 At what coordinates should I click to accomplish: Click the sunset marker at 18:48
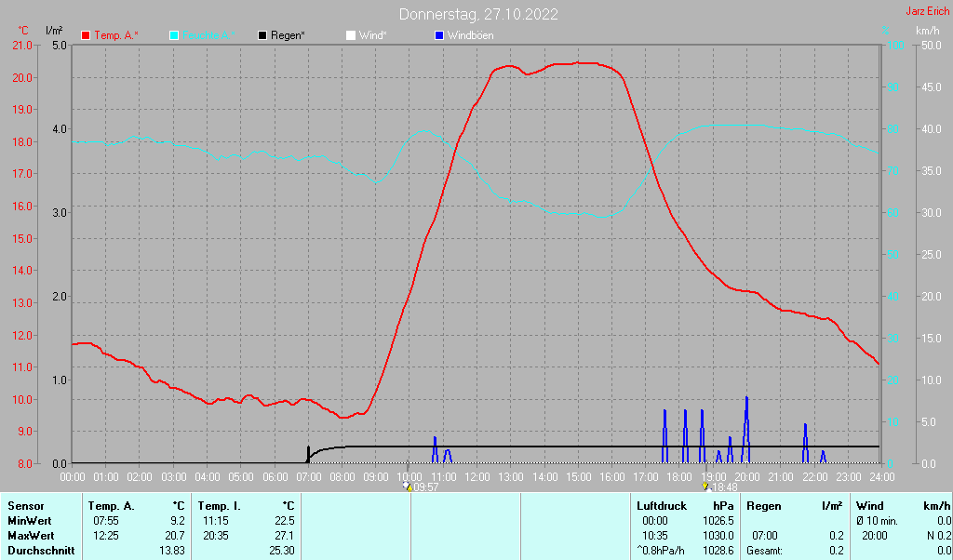coord(705,486)
